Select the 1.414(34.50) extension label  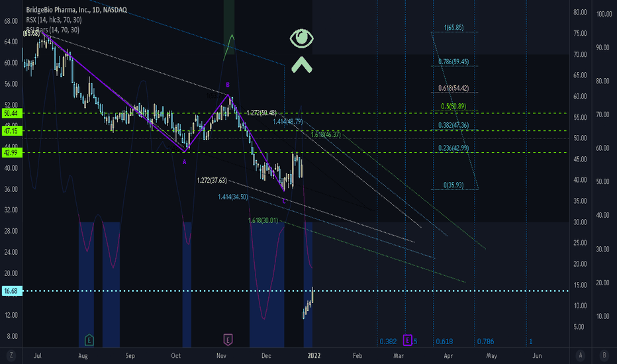point(233,197)
